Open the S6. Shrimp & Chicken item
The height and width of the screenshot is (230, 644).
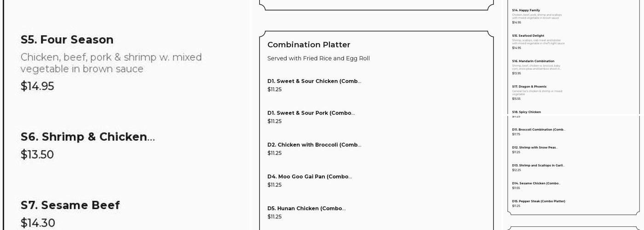point(87,137)
